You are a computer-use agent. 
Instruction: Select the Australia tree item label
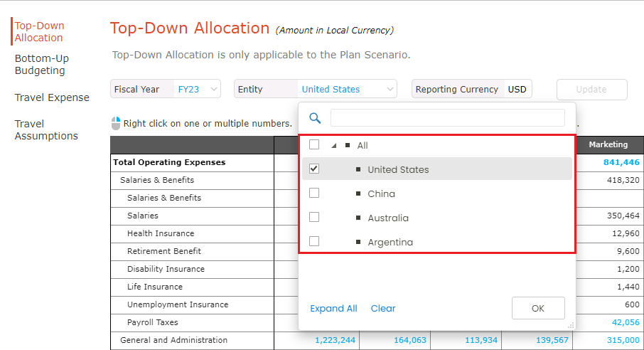pos(388,218)
